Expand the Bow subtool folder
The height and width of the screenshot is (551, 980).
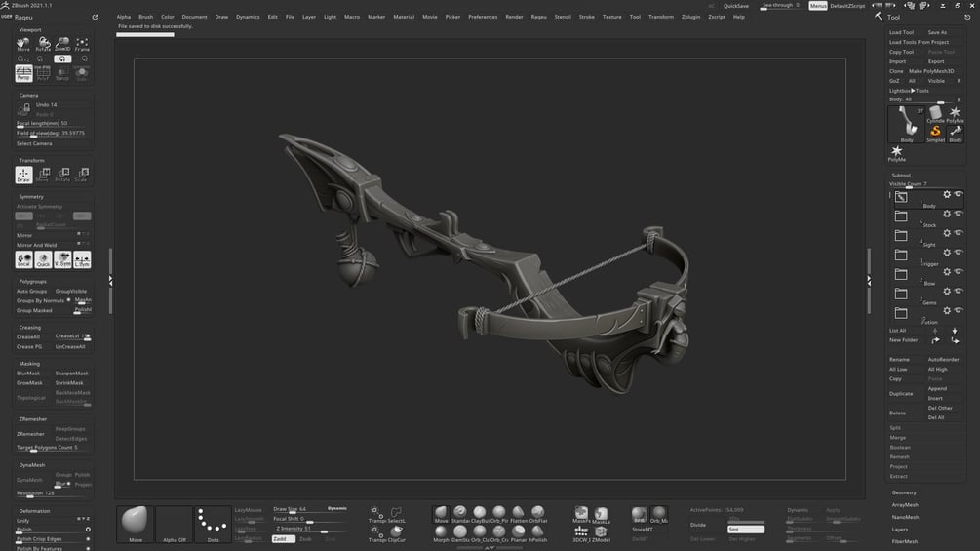901,275
